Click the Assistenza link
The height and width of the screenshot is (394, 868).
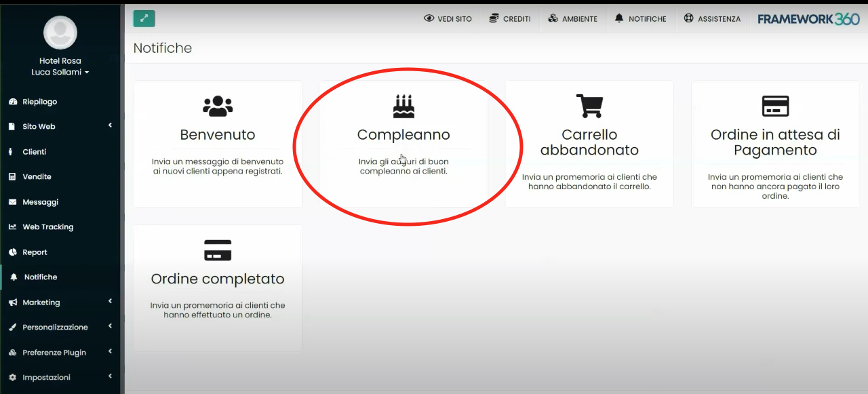coord(719,19)
